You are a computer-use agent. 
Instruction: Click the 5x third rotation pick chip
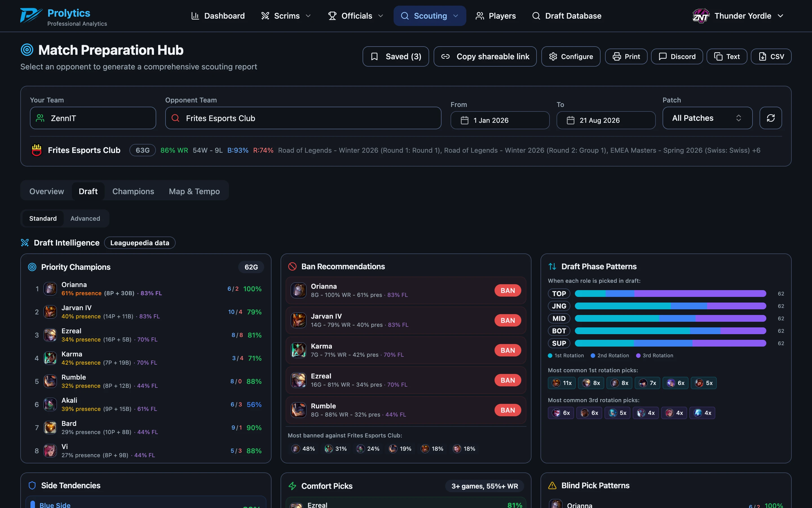[617, 413]
